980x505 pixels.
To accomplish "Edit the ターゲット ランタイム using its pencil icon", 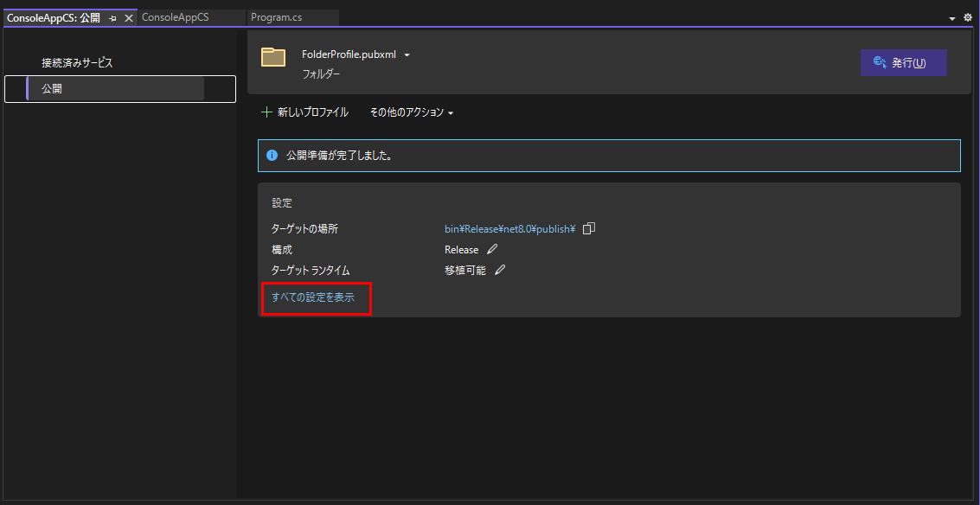I will point(500,269).
